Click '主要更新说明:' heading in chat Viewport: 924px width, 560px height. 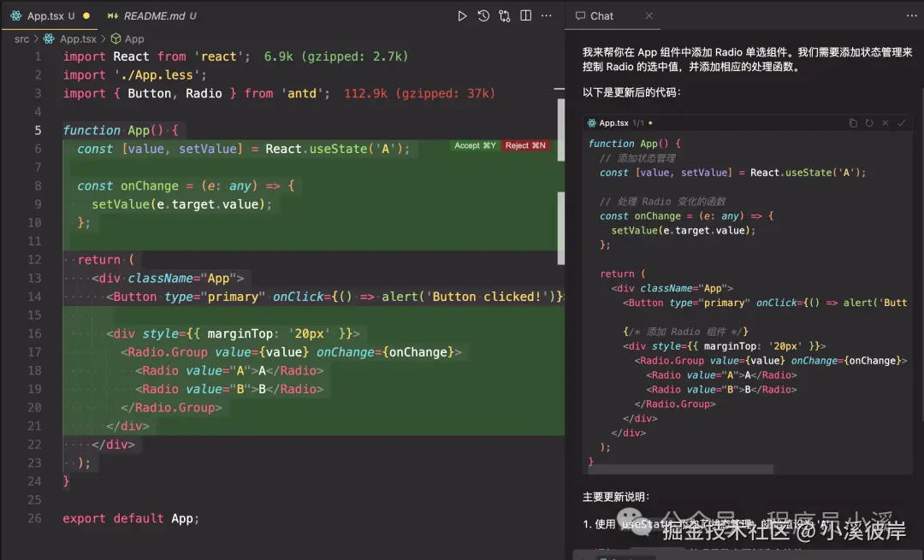click(616, 497)
